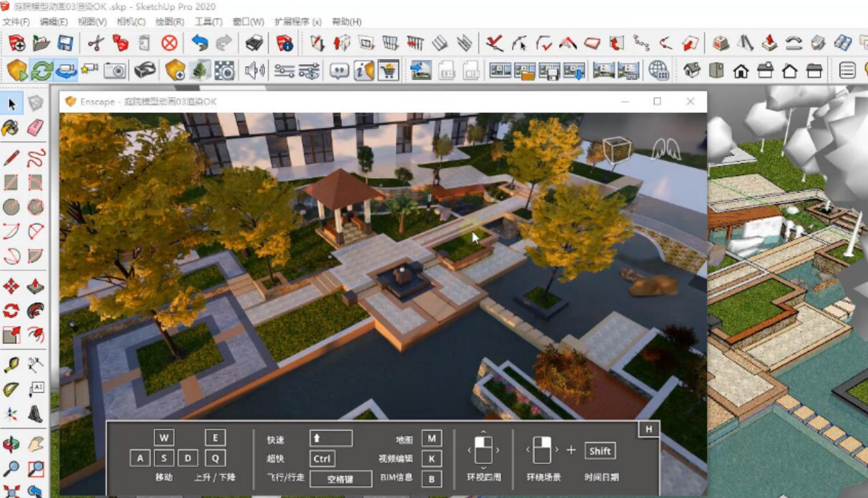This screenshot has width=868, height=498.
Task: Click the Undo arrow in the toolbar
Action: point(200,43)
